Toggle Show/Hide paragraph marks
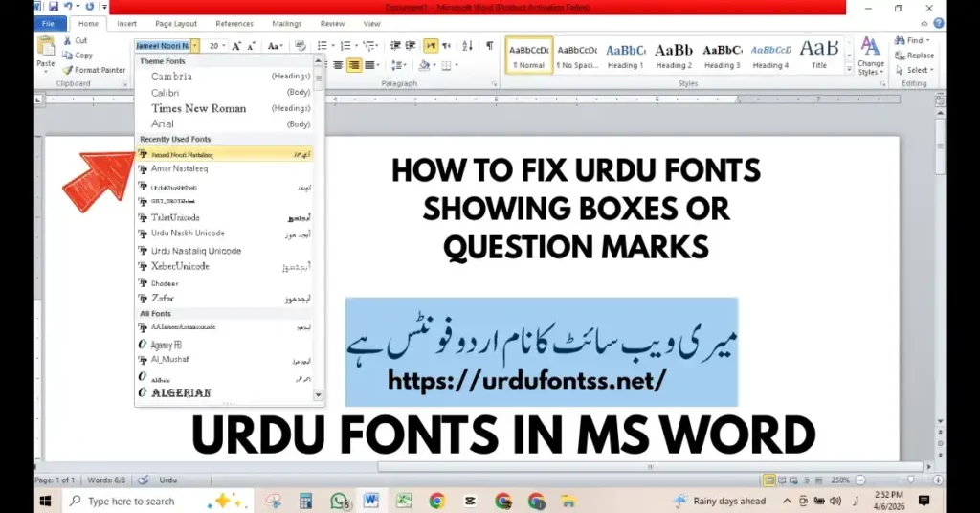Screen dimensions: 980x513 [x=489, y=46]
